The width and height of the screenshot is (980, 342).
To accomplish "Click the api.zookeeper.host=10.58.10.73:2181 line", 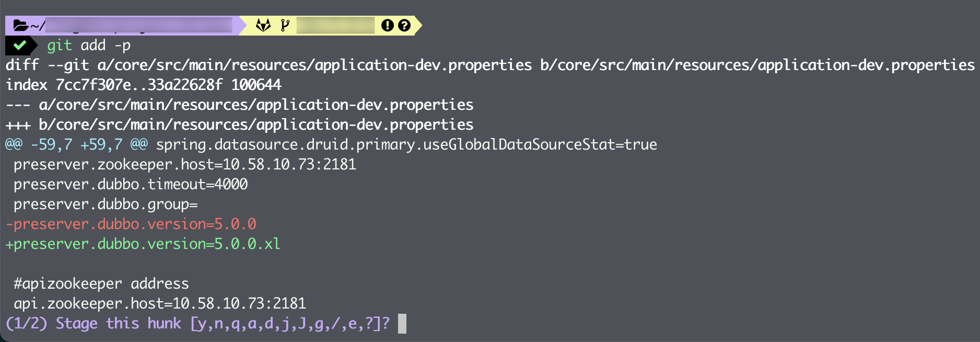I will coord(160,303).
